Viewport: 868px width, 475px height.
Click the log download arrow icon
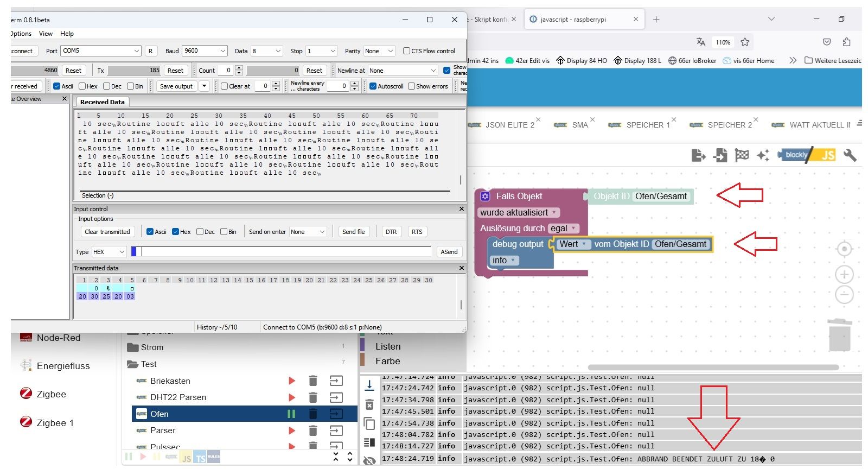(369, 385)
